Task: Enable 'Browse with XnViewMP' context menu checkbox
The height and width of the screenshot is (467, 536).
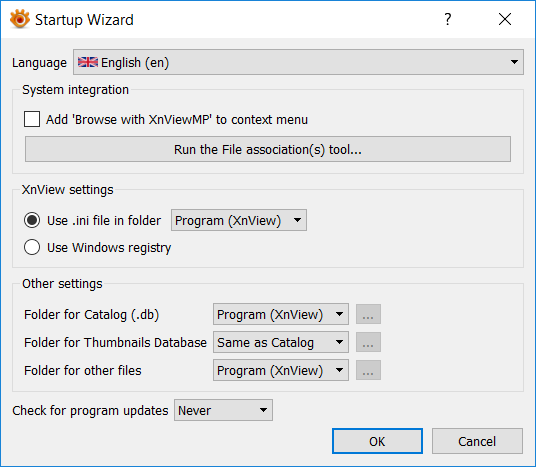Action: point(32,119)
